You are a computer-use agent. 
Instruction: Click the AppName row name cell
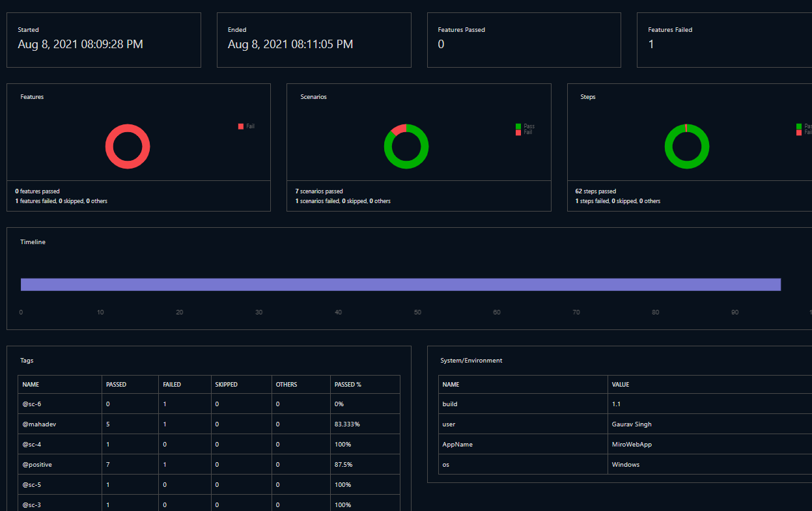click(457, 445)
